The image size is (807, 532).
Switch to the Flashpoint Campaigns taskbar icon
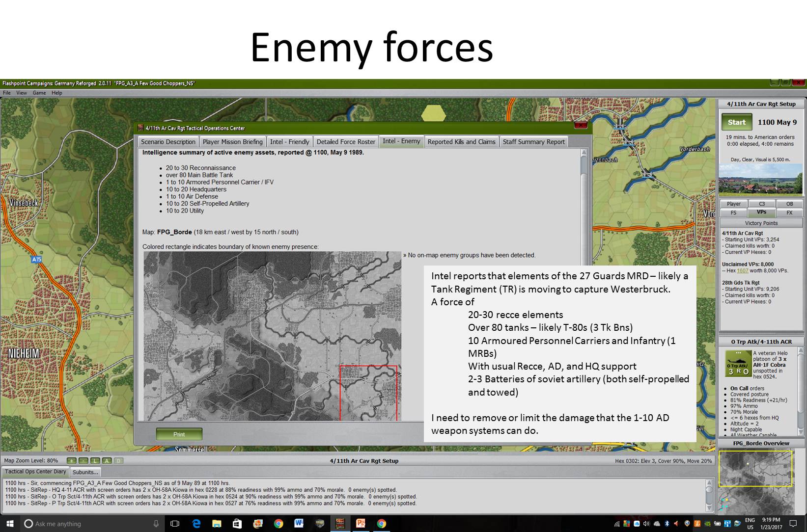click(x=340, y=524)
